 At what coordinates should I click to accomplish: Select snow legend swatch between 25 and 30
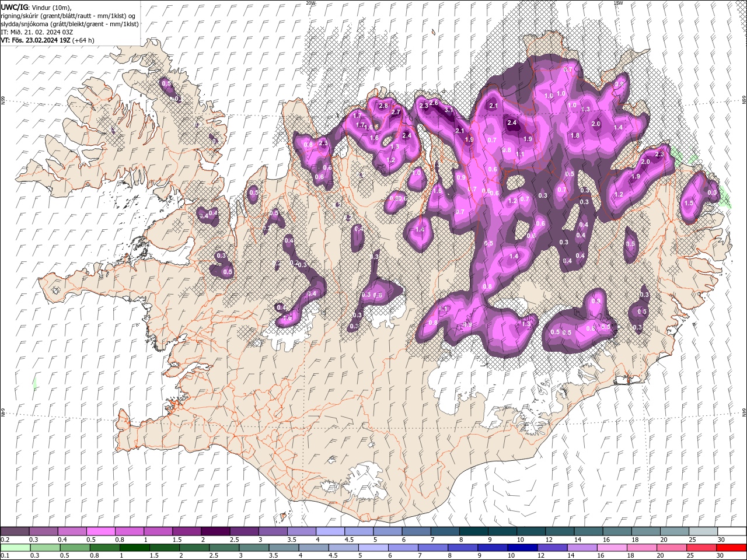[702, 531]
